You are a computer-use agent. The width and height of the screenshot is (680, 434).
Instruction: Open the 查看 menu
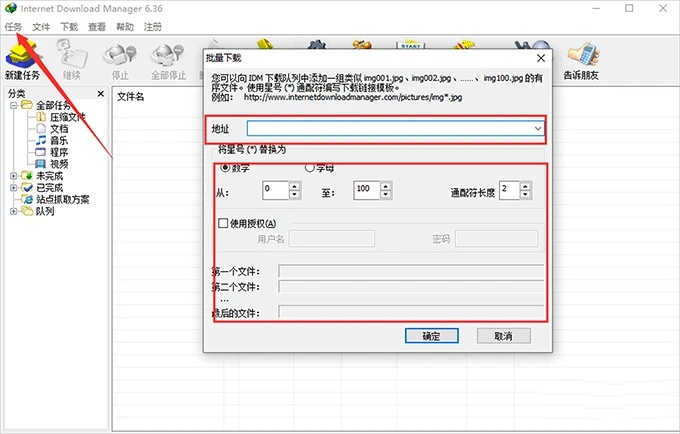pyautogui.click(x=97, y=27)
